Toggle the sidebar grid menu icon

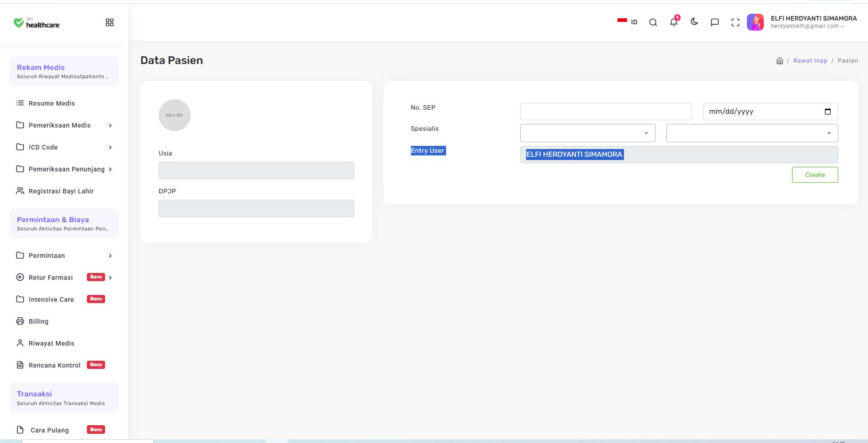point(110,22)
